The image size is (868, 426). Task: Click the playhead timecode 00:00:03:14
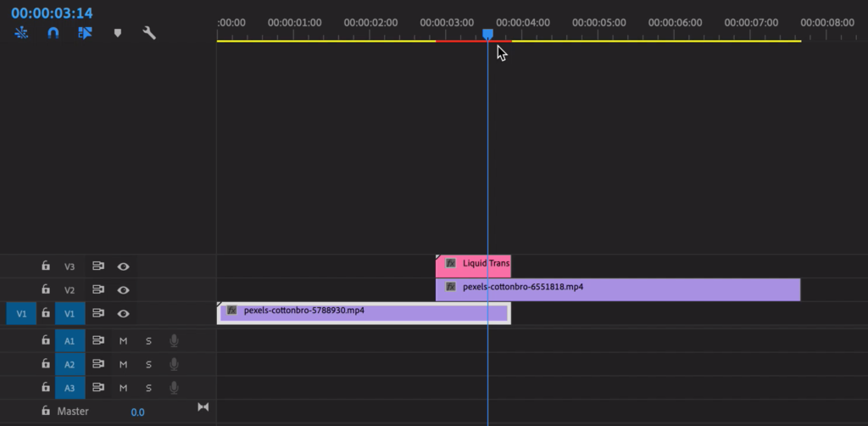(x=52, y=14)
